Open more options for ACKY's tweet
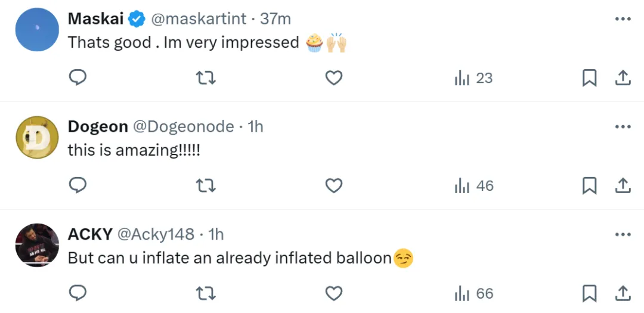This screenshot has width=644, height=313. 623,234
